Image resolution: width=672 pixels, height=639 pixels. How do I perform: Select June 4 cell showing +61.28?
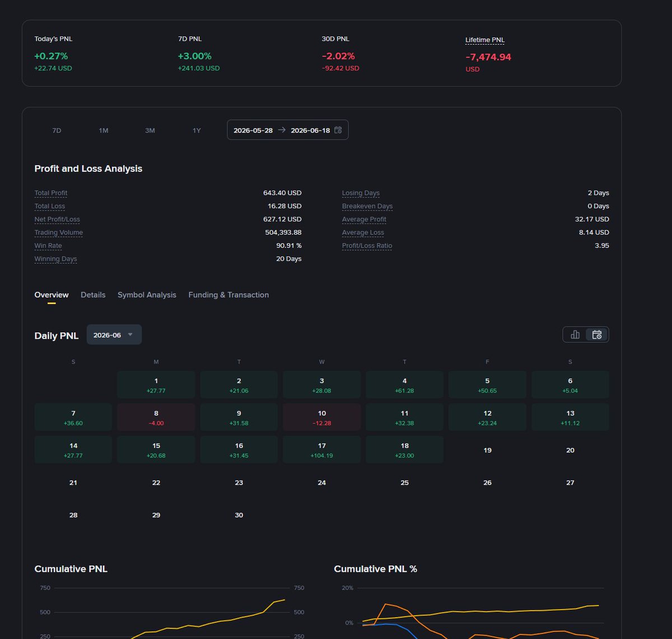pyautogui.click(x=405, y=385)
